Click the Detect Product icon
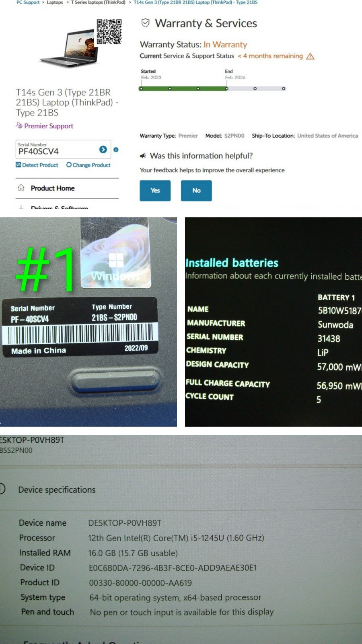Image resolution: width=362 pixels, height=644 pixels. point(18,165)
